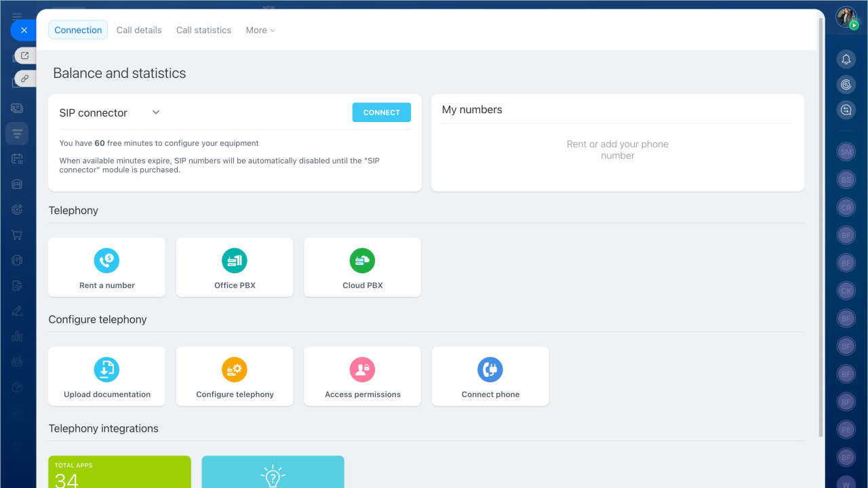Click the copy link icon
Image resolution: width=868 pixels, height=488 pixels.
click(x=25, y=79)
